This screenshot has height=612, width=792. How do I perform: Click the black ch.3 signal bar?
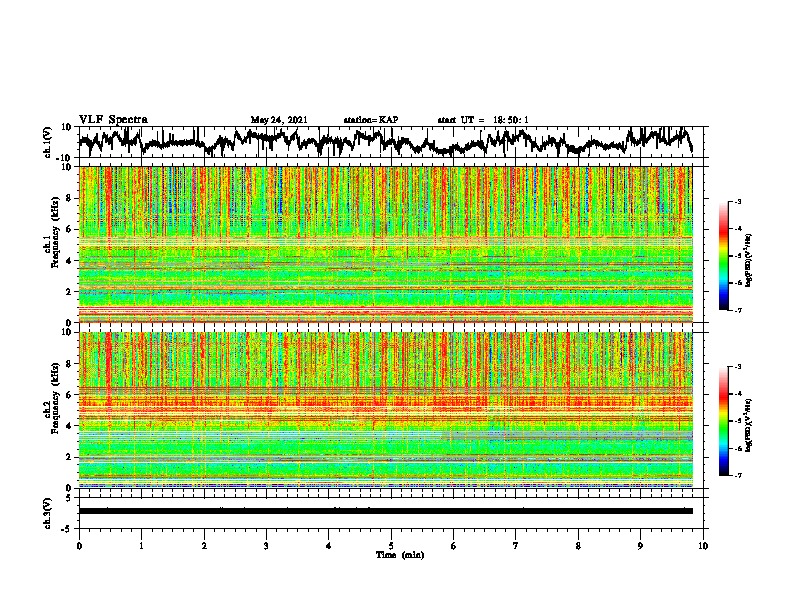tap(386, 511)
